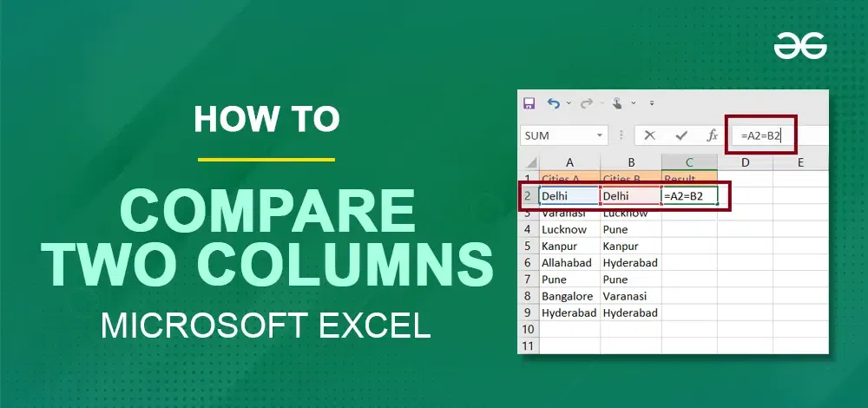Click cell B5 containing Kanpur

[x=631, y=246]
